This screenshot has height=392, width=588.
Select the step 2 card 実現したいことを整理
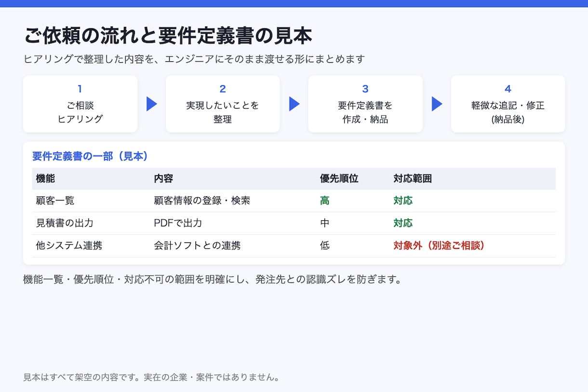[223, 104]
